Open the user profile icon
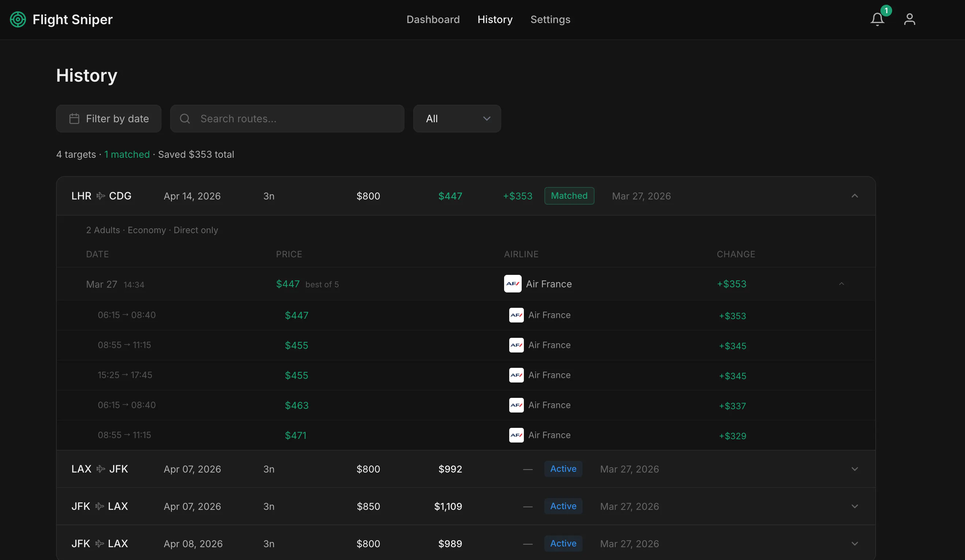Viewport: 965px width, 560px height. pyautogui.click(x=909, y=19)
